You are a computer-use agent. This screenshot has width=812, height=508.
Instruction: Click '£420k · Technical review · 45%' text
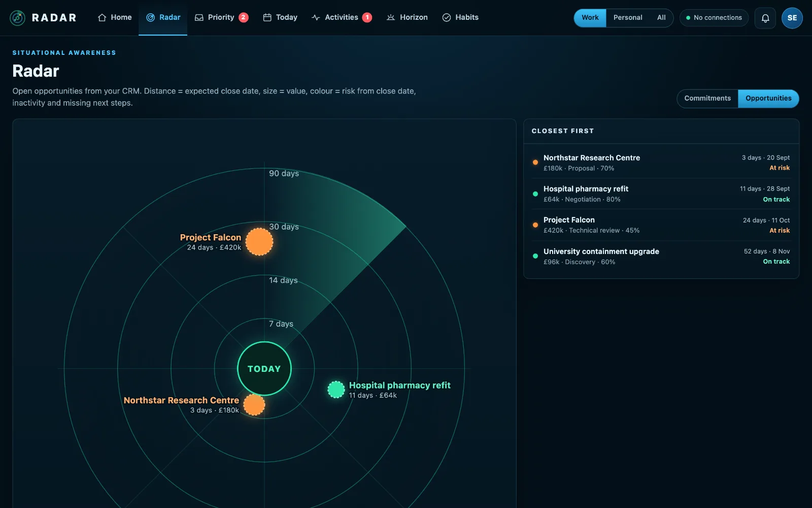point(591,231)
